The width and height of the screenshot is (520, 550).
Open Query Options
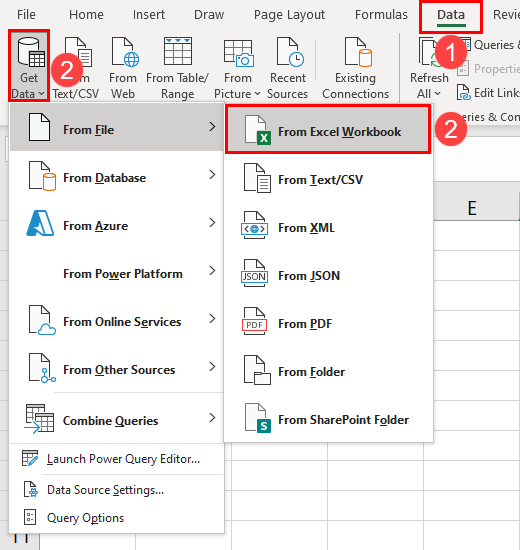tap(116, 518)
